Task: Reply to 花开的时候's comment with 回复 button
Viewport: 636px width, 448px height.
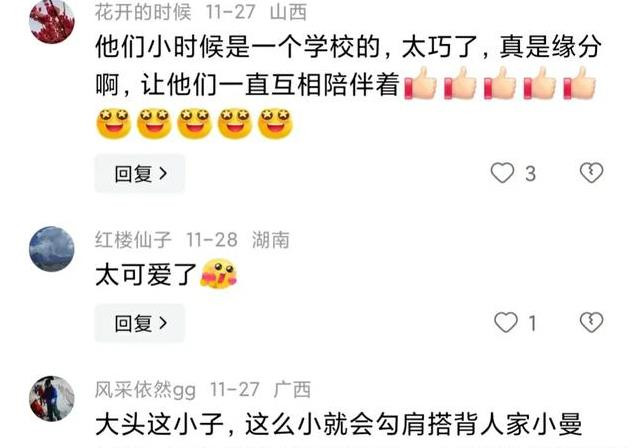Action: tap(140, 174)
